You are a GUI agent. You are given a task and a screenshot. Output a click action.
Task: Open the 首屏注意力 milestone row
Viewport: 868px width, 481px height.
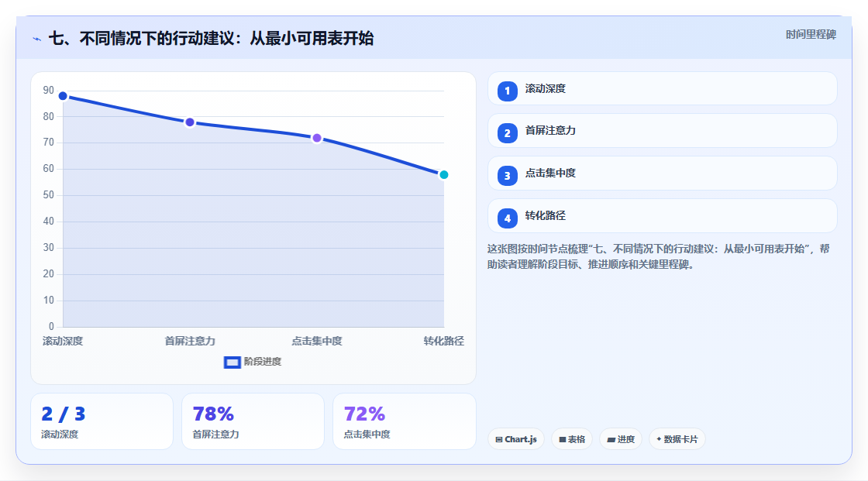(662, 131)
